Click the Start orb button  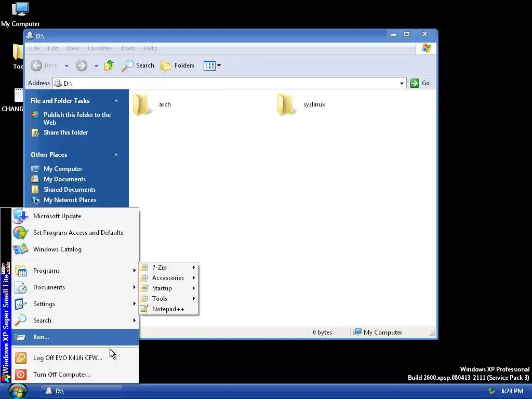[x=18, y=392]
